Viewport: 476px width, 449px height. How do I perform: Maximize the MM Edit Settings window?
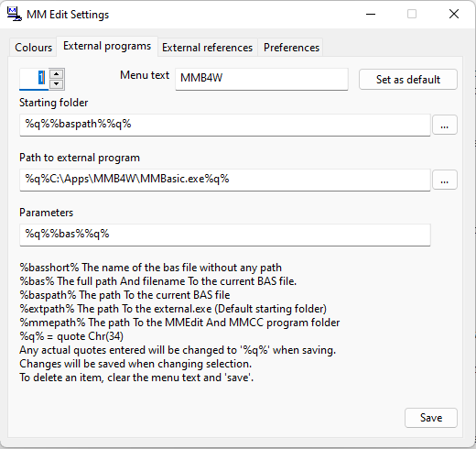pos(412,14)
